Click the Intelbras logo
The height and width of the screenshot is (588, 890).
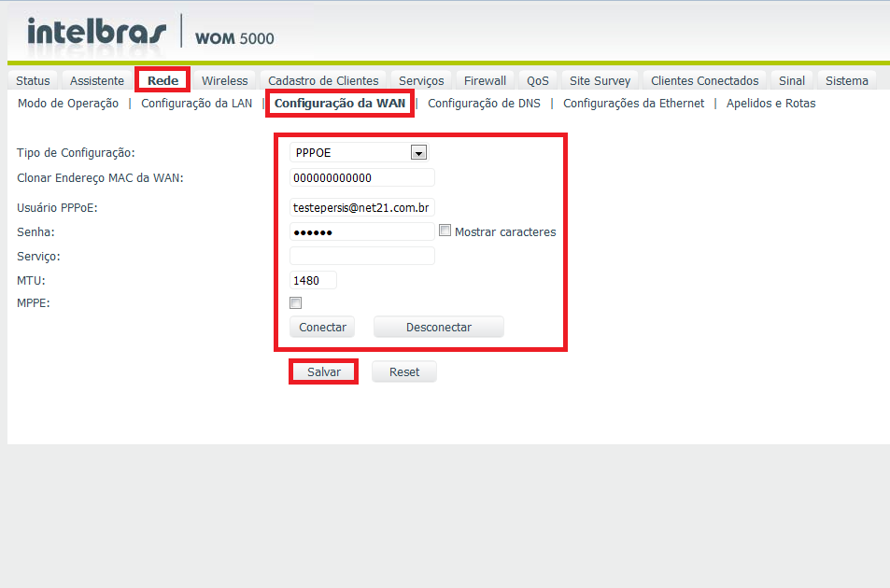[x=96, y=32]
